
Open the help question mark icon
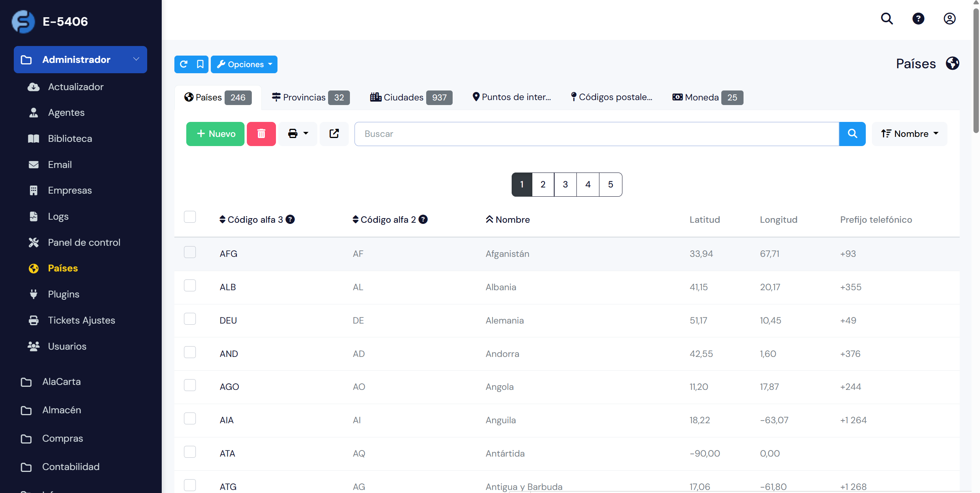(x=918, y=18)
